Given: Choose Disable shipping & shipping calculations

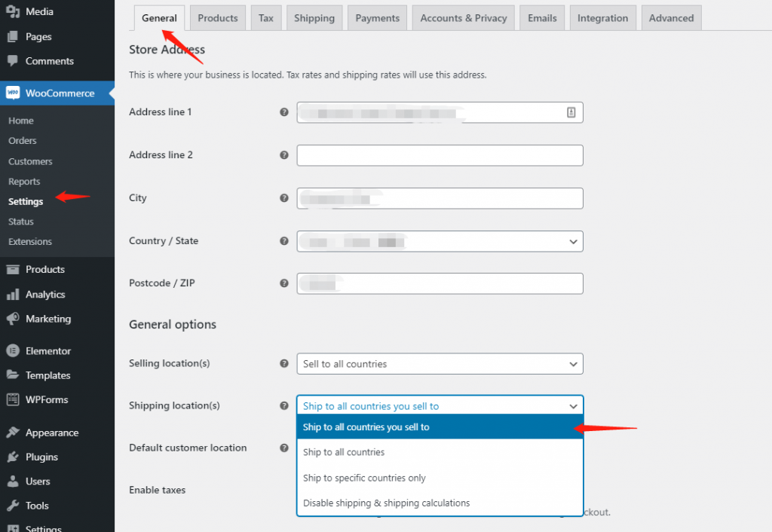Looking at the screenshot, I should click(x=440, y=503).
